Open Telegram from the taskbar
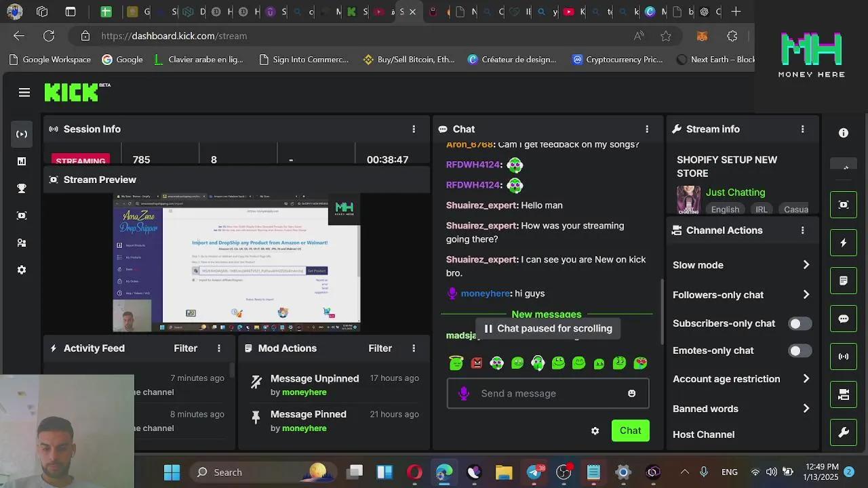The image size is (868, 488). pos(535,472)
